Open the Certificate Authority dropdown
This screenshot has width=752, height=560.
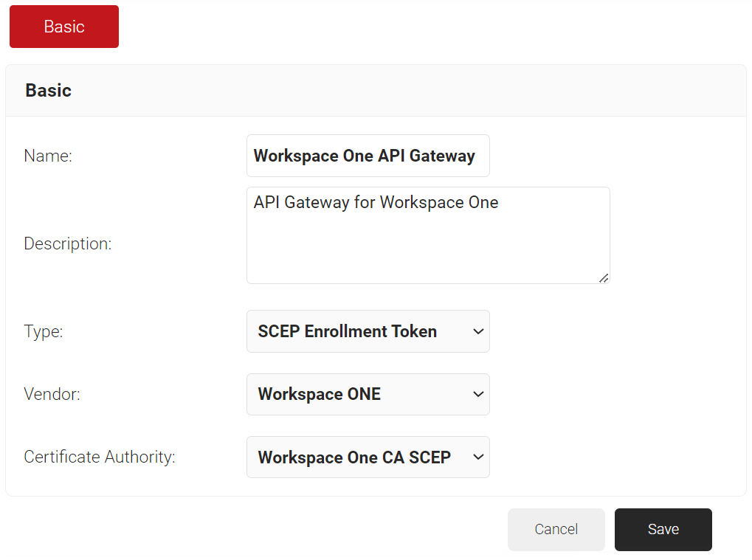point(368,457)
